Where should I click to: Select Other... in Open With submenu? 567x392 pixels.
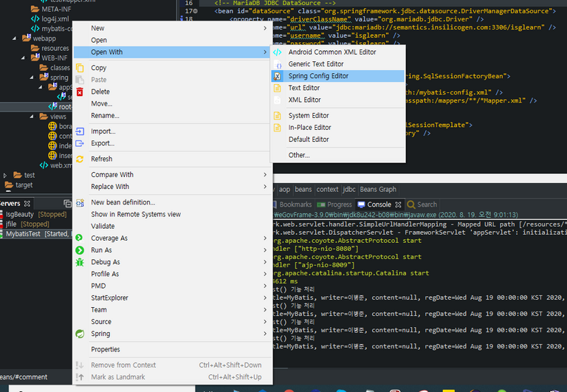click(337, 155)
